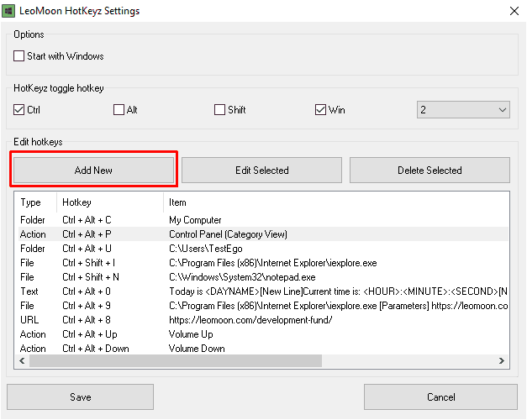Save the hotkey settings
This screenshot has width=527, height=420.
pos(81,396)
